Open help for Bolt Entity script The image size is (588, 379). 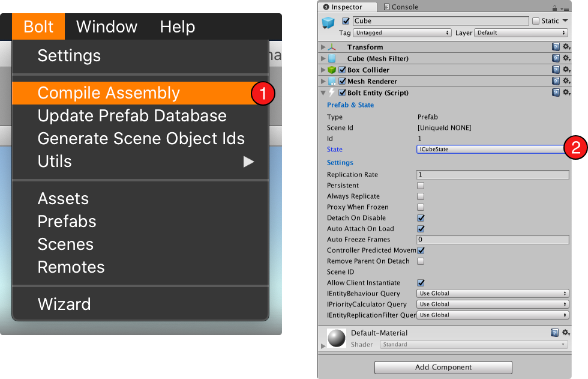click(556, 92)
